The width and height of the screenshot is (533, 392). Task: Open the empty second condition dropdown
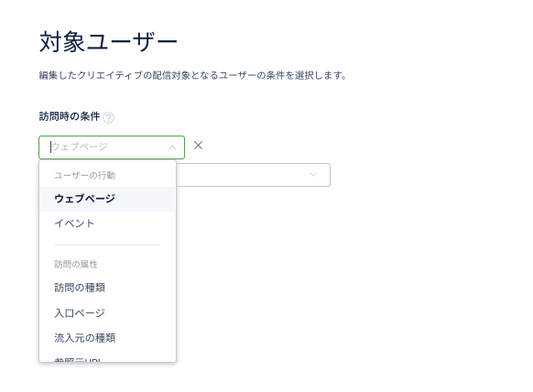point(253,175)
